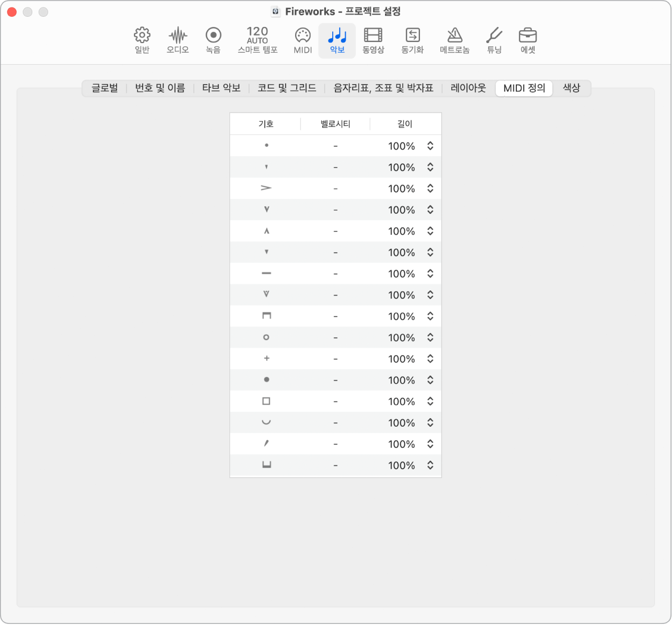This screenshot has height=625, width=672.
Task: Open the MIDI settings pane
Action: [303, 40]
